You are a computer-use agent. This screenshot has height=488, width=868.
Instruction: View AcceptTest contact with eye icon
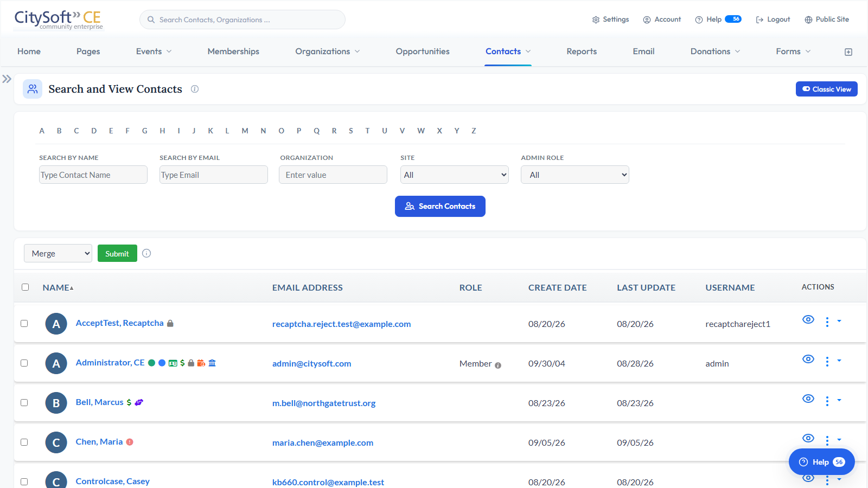pos(808,319)
